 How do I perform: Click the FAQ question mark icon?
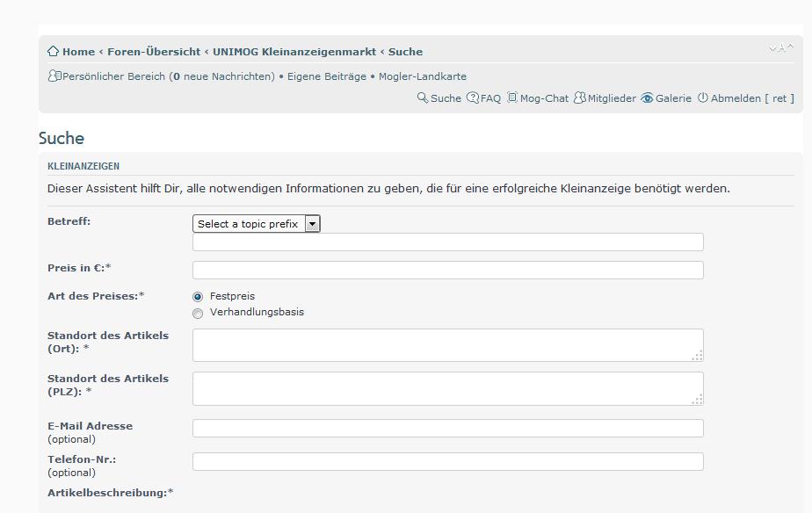tap(473, 98)
